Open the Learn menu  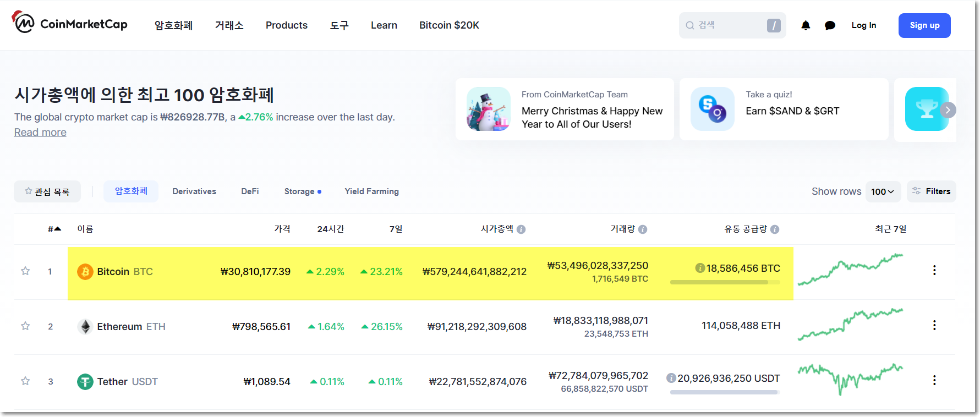click(384, 25)
